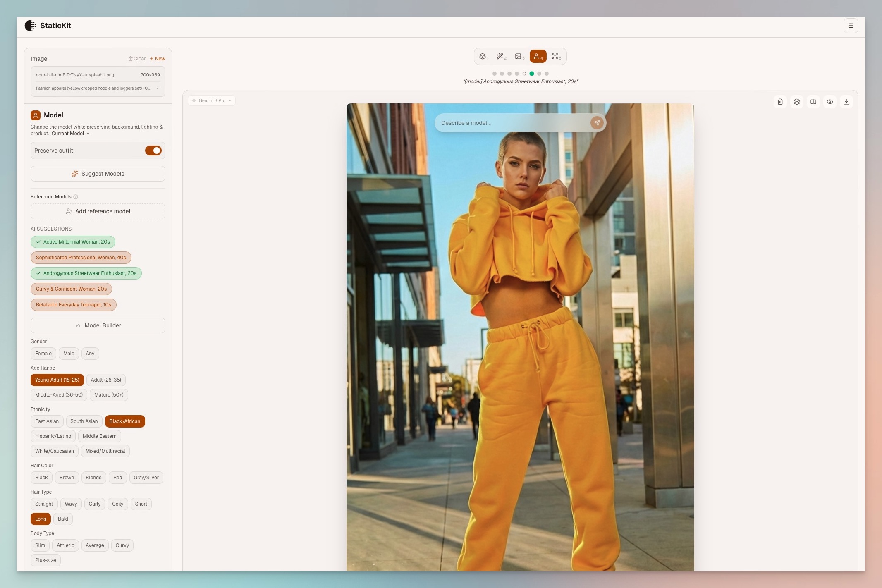Click the download icon in canvas toolbar
Viewport: 882px width, 588px height.
(x=846, y=102)
